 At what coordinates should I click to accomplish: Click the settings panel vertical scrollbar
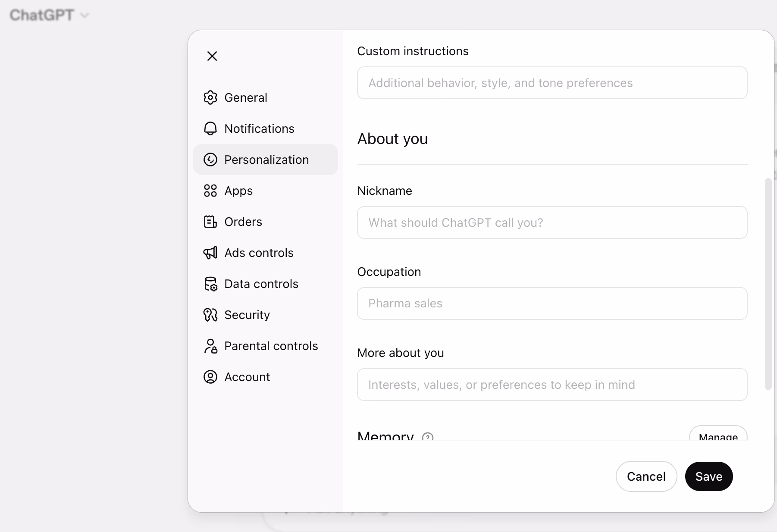point(768,284)
